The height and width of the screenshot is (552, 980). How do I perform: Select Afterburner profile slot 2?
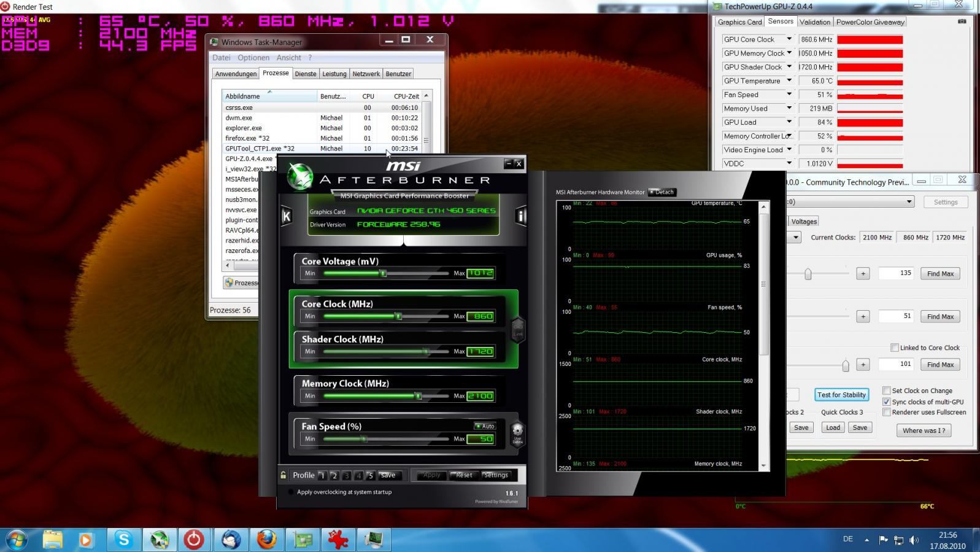[334, 475]
